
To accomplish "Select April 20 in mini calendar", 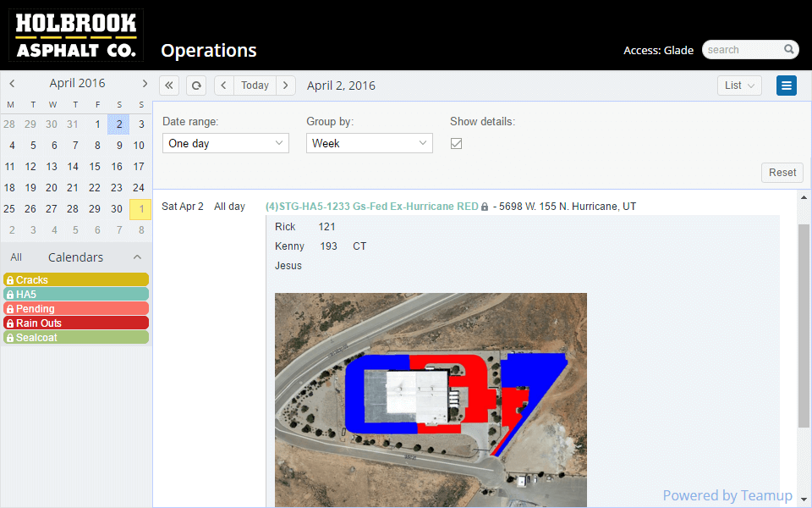I will point(52,188).
